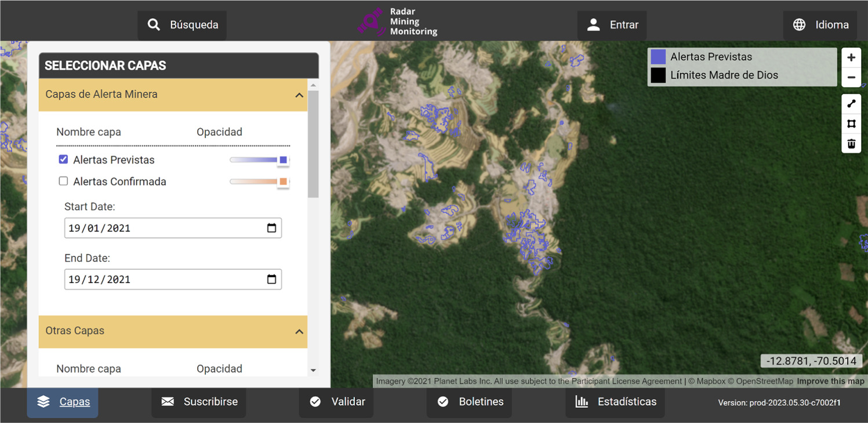Adjust the Alertas Confirmada opacity slider
Viewport: 868px width, 423px height.
tap(259, 182)
